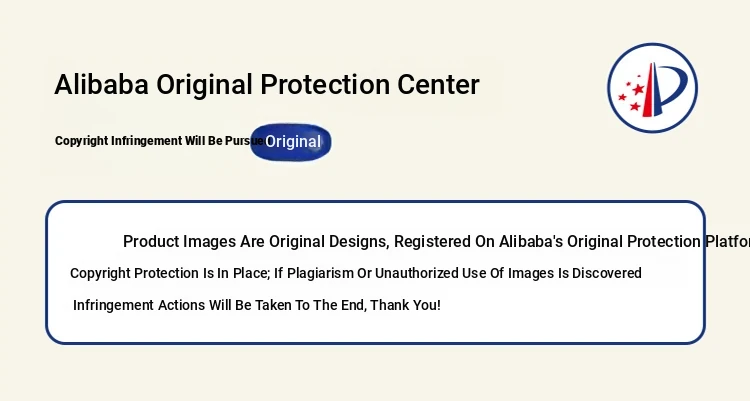
Task: Click the circular protection logo
Action: pos(653,88)
